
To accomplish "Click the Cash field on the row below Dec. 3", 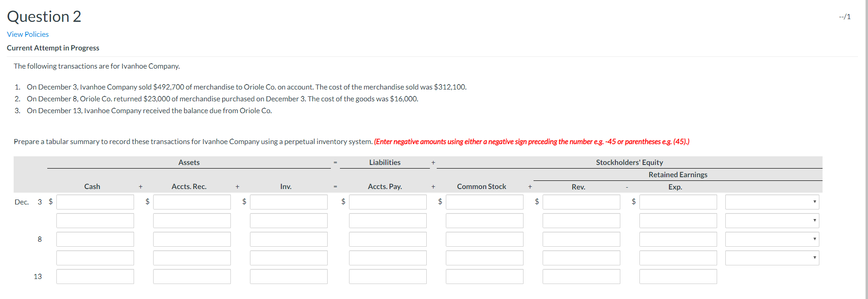I will pyautogui.click(x=95, y=220).
